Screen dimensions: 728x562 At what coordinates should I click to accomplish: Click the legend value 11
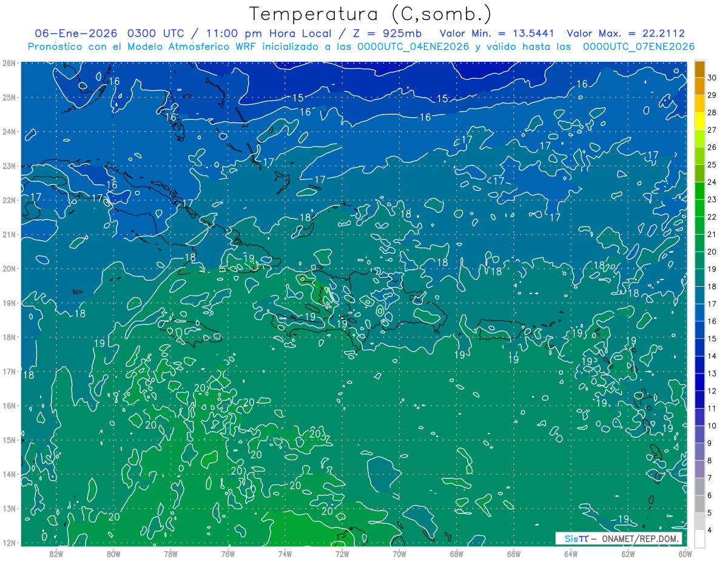(x=712, y=408)
